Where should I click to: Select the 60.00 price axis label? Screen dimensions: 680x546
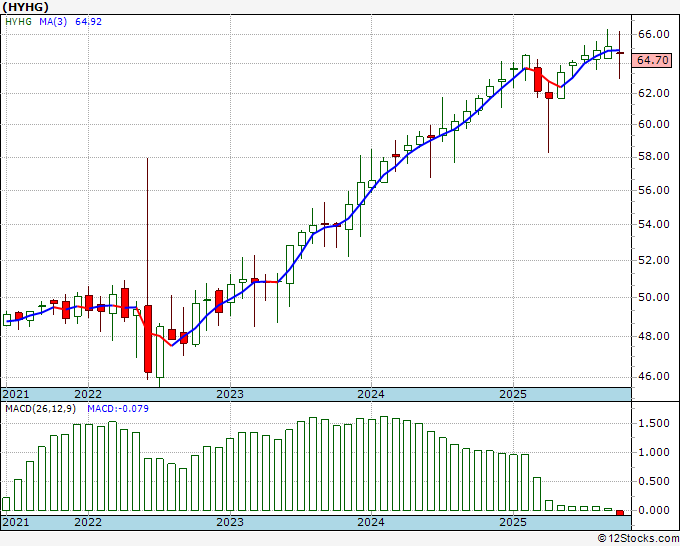(653, 124)
